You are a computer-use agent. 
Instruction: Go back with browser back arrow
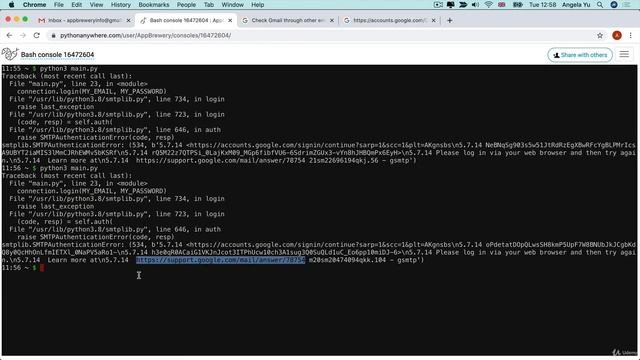[9, 36]
